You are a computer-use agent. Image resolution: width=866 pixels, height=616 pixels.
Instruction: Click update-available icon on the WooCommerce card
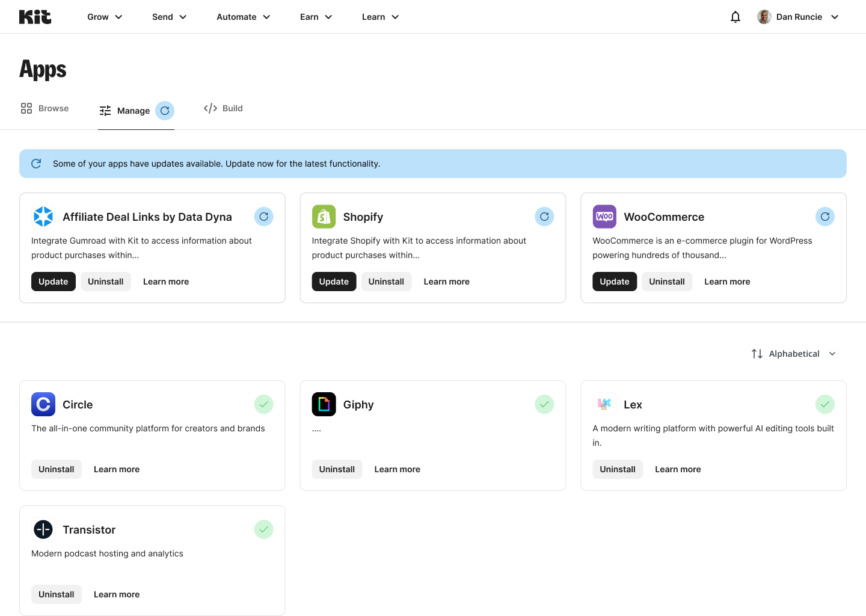pos(825,217)
